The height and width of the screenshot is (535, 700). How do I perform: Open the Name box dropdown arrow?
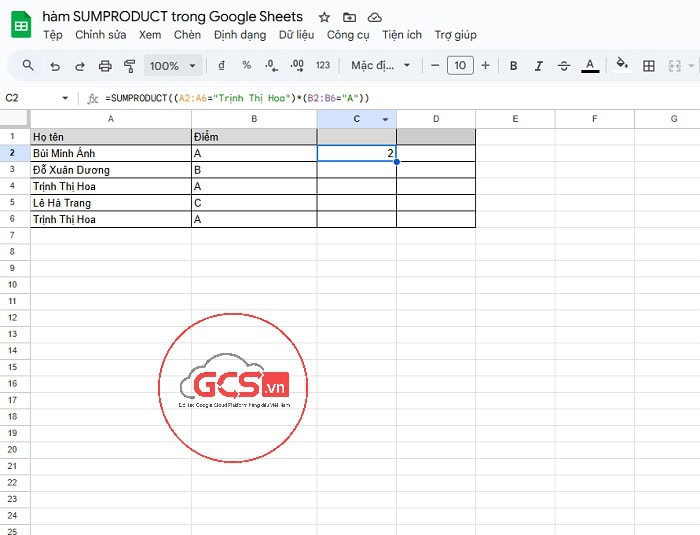[66, 98]
